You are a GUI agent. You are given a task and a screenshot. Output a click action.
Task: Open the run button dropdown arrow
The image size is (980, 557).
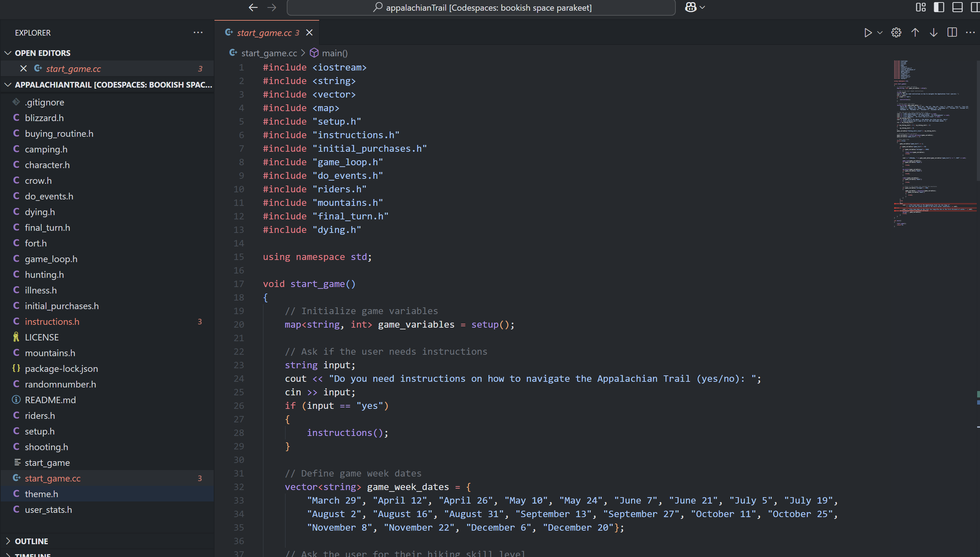(x=880, y=32)
